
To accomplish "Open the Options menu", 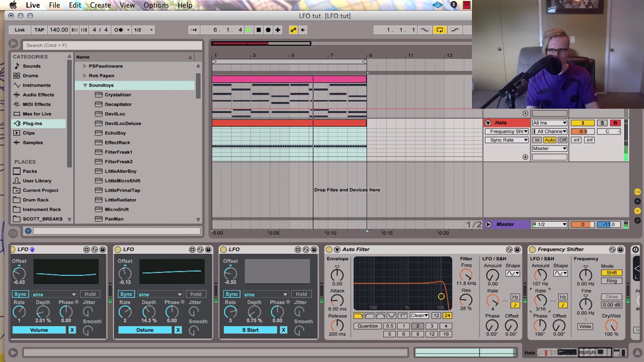I will tap(156, 5).
